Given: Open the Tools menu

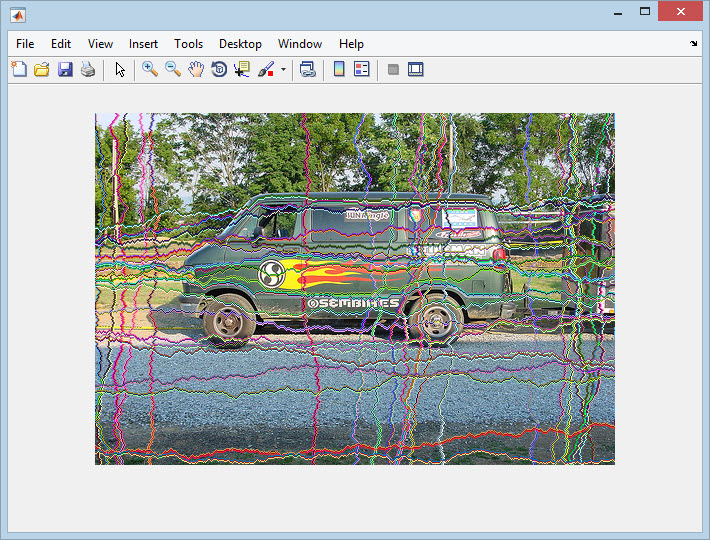Looking at the screenshot, I should 188,44.
